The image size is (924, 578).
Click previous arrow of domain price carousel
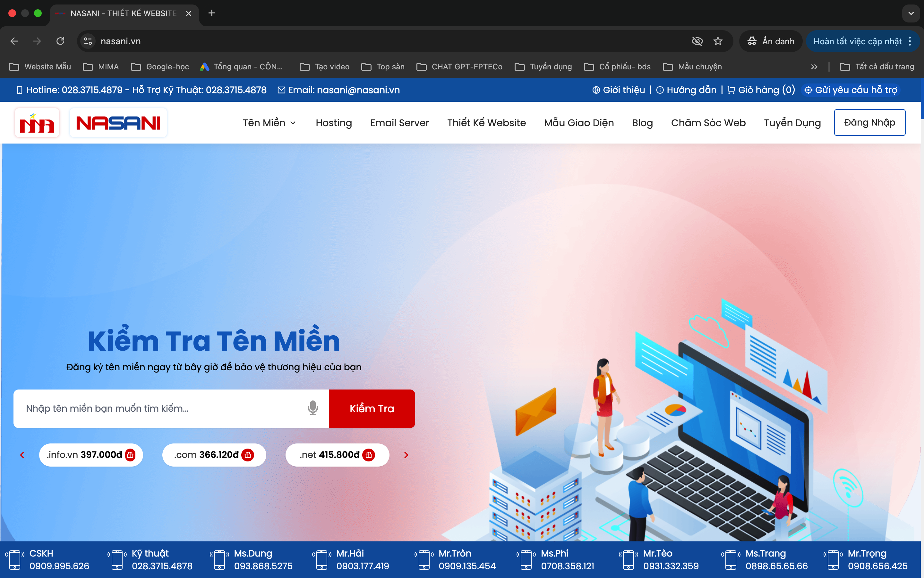[22, 455]
